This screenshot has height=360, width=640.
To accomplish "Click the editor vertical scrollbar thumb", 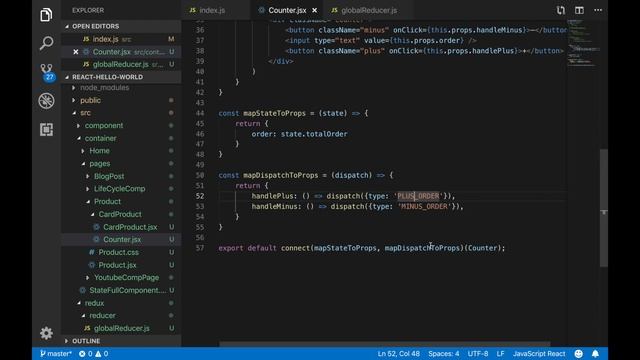I will (x=604, y=208).
